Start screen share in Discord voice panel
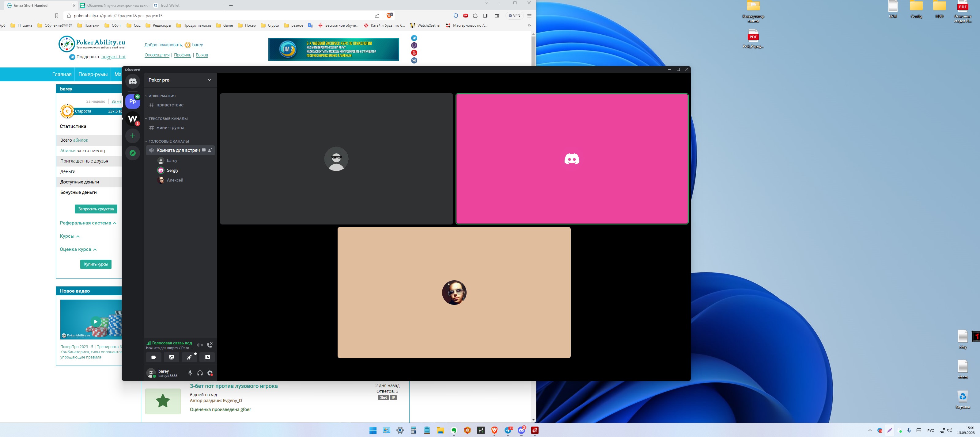980x437 pixels. (172, 357)
